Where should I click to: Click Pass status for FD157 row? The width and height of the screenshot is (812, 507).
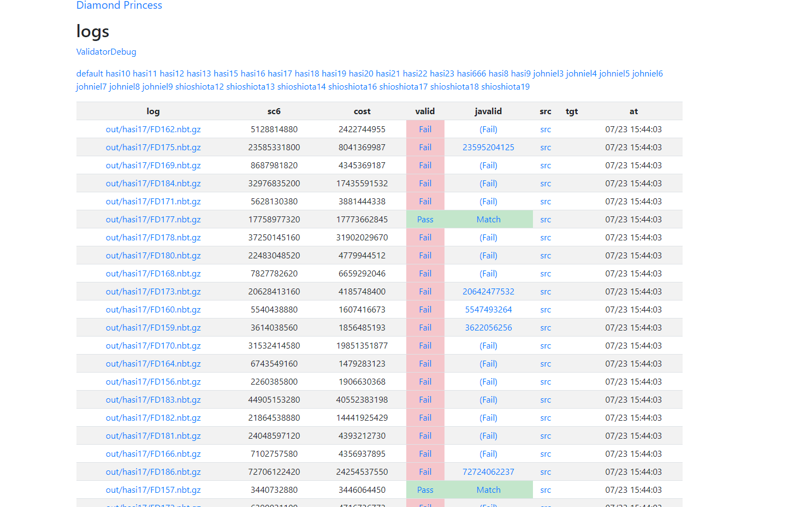click(x=425, y=490)
